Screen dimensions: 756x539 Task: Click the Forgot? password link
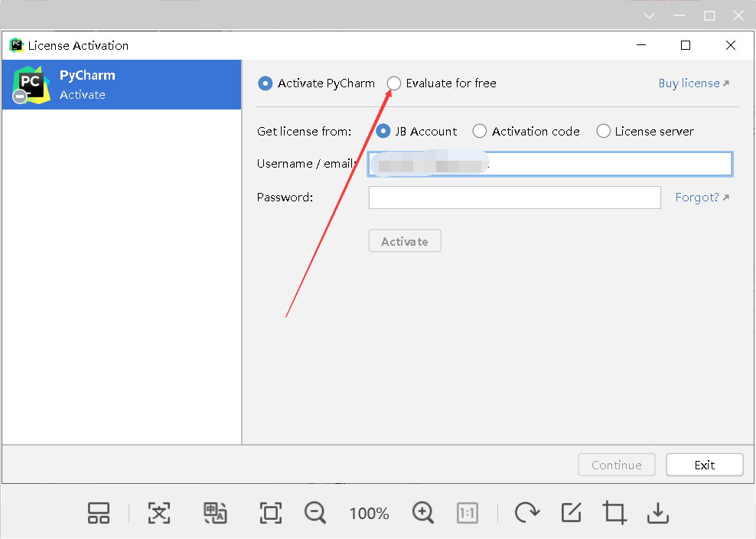702,198
